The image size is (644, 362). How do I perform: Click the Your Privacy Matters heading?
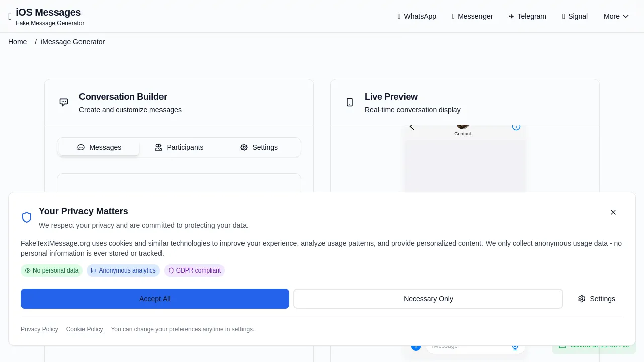point(84,211)
